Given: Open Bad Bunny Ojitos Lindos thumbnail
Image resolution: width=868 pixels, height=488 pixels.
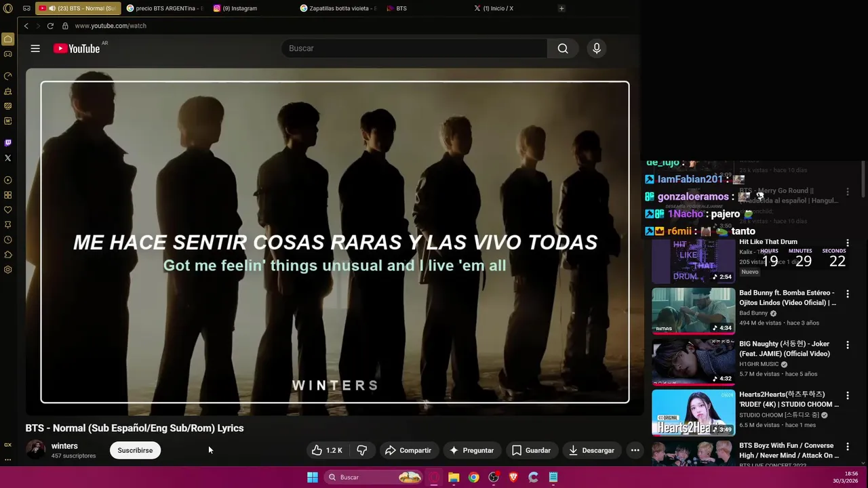Looking at the screenshot, I should pos(693,311).
